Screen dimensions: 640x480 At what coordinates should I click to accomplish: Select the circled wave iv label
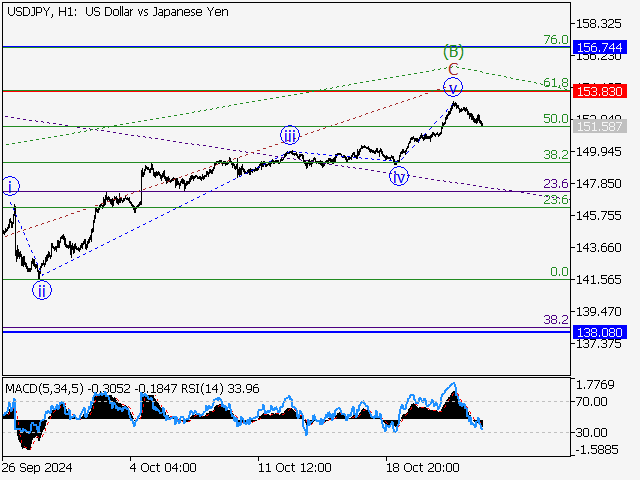pos(399,176)
